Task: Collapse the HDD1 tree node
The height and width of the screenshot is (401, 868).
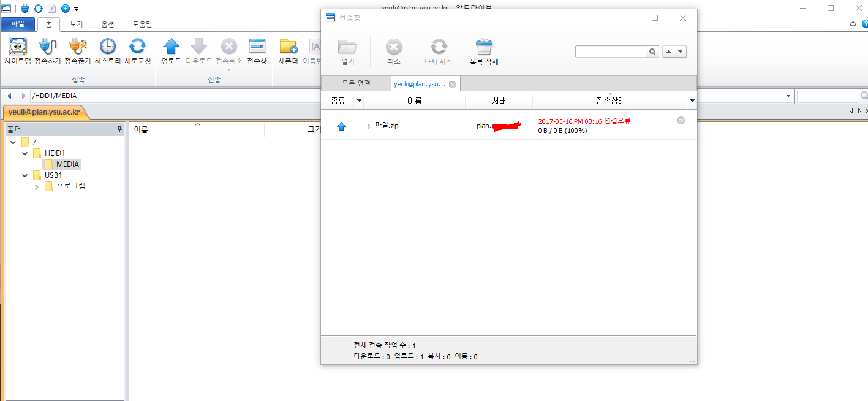Action: click(25, 153)
